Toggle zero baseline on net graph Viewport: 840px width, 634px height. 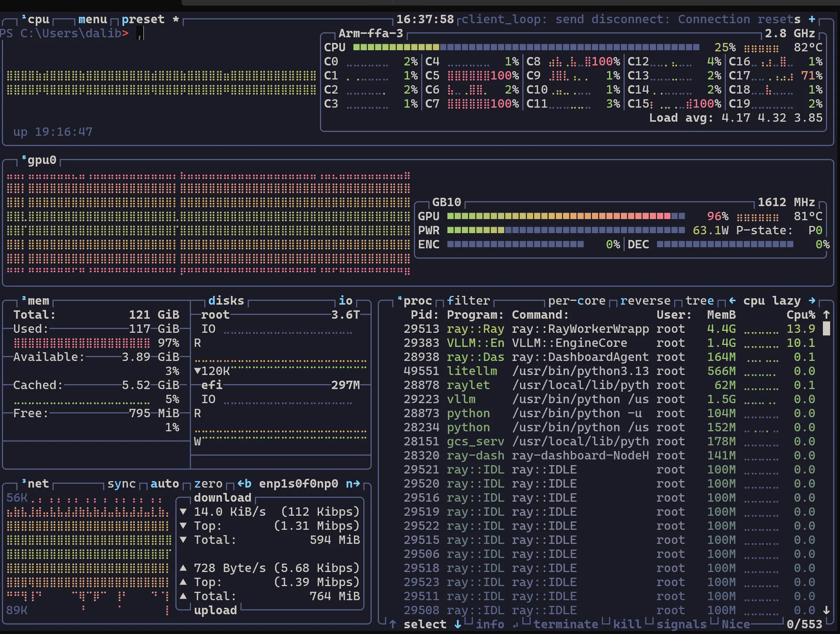(208, 483)
